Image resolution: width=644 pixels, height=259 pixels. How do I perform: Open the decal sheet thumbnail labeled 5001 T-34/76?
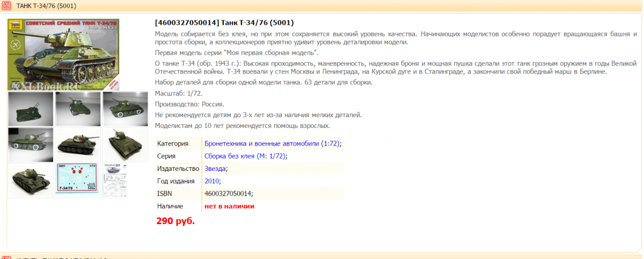tap(77, 181)
